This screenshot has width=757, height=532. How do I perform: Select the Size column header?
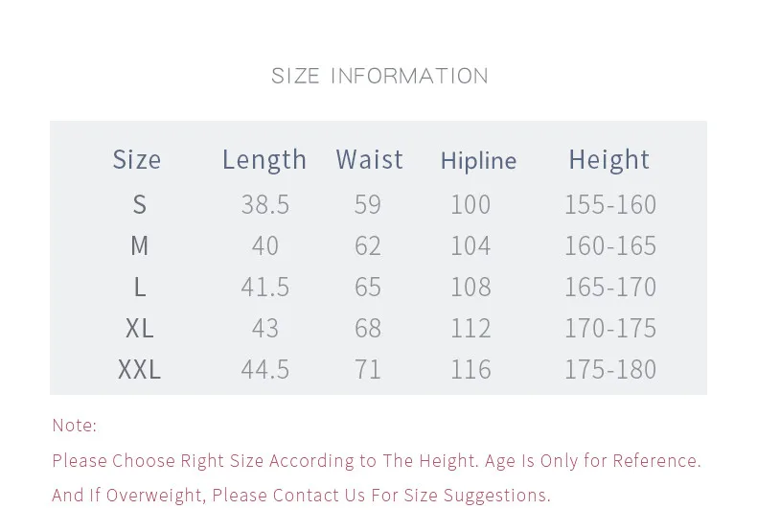point(137,159)
